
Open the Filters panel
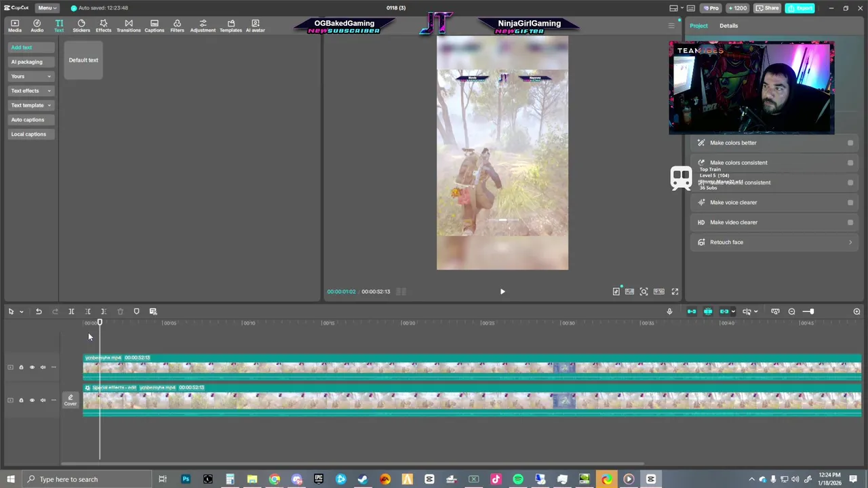point(177,26)
